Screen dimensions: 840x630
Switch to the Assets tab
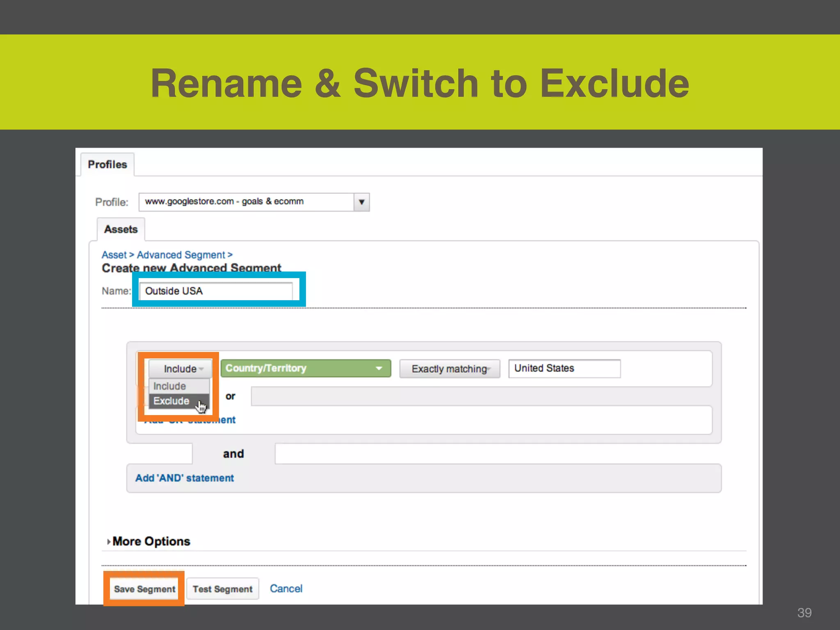pos(121,229)
